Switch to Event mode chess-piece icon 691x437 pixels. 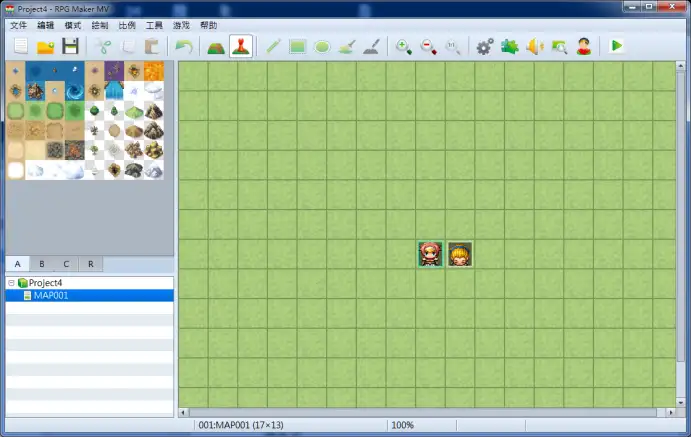click(241, 46)
